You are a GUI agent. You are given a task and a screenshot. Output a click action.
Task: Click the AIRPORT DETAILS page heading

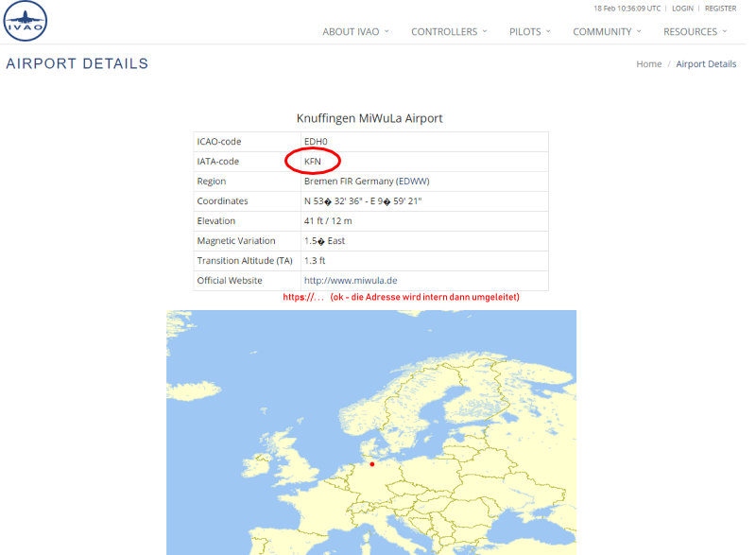[x=77, y=63]
